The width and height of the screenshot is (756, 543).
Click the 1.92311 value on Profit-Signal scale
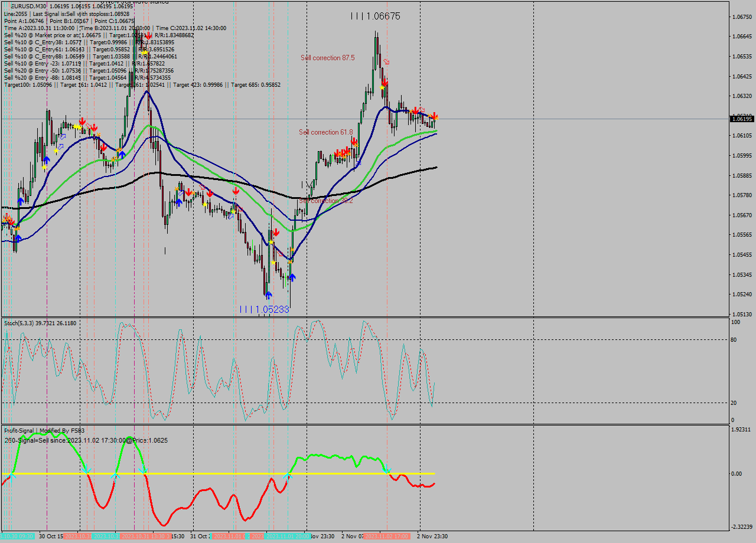tap(741, 429)
